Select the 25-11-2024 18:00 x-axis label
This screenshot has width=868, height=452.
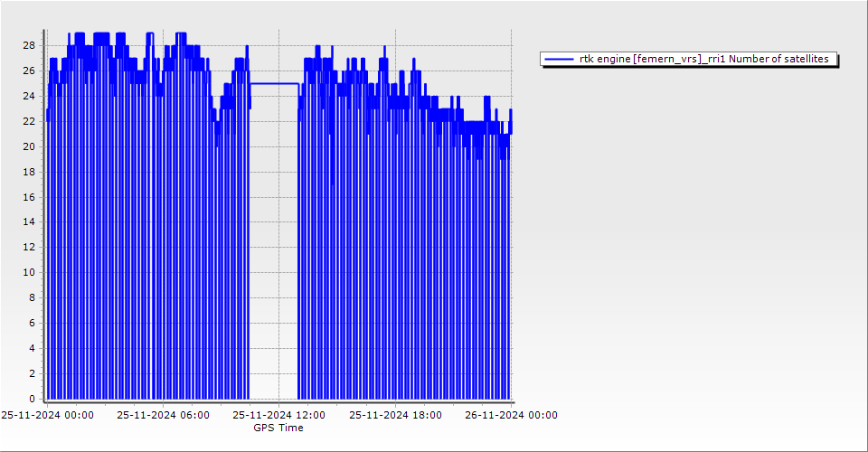point(395,416)
